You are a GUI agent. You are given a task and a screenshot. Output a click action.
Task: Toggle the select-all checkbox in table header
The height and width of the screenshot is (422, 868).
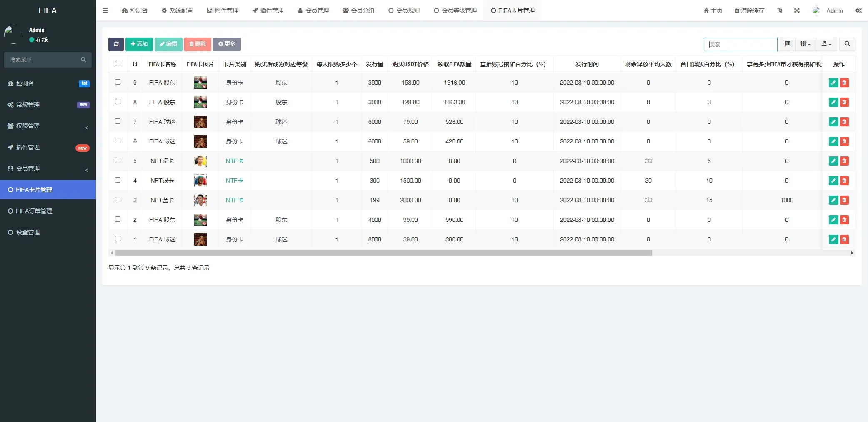coord(118,64)
